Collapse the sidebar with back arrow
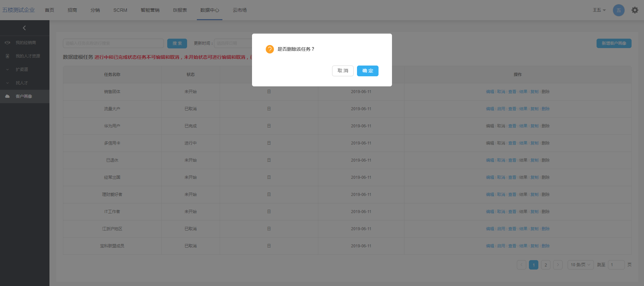Image resolution: width=644 pixels, height=286 pixels. pyautogui.click(x=24, y=28)
